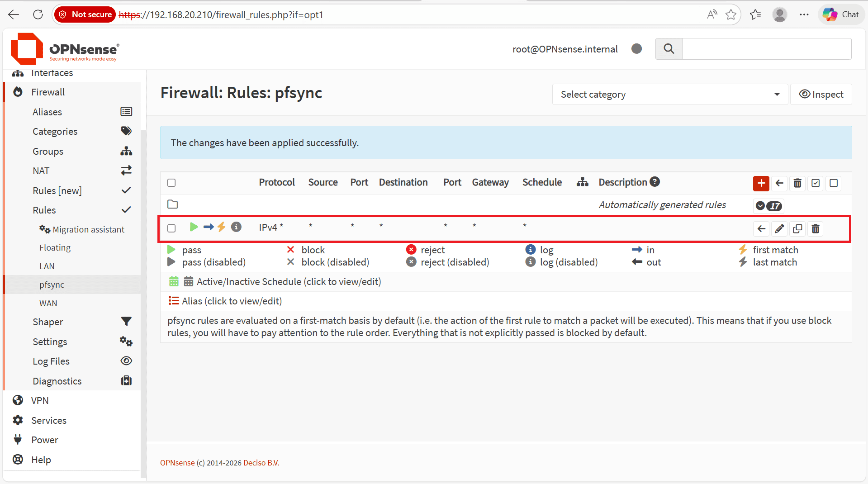Open the Select category dropdown
Viewport: 868px width, 484px height.
670,95
